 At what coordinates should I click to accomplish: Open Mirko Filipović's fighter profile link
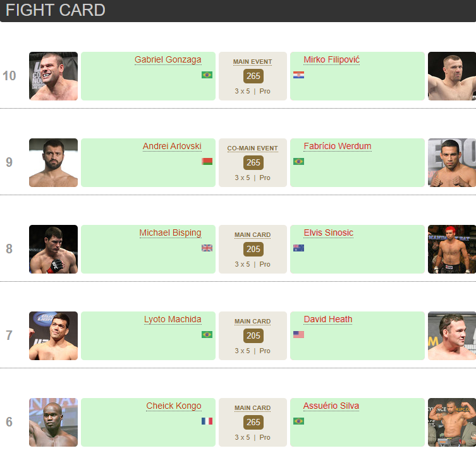point(331,60)
